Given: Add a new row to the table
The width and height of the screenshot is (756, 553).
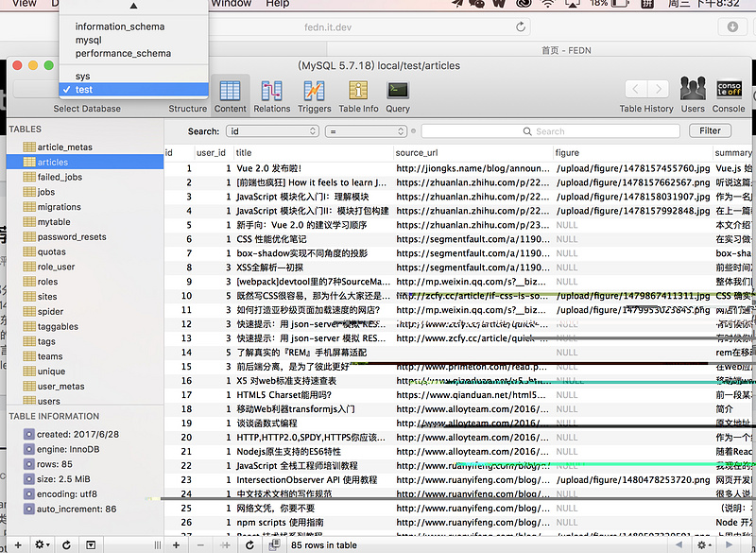Looking at the screenshot, I should [x=176, y=544].
